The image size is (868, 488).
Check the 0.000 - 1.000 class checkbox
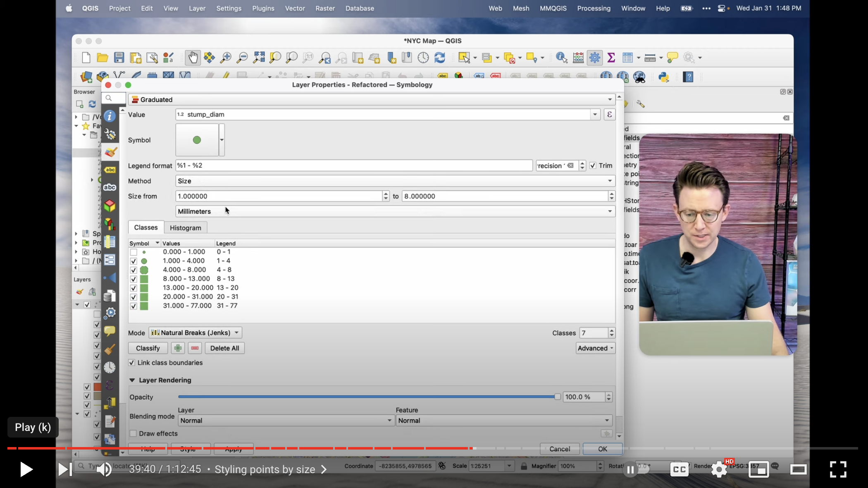click(134, 252)
